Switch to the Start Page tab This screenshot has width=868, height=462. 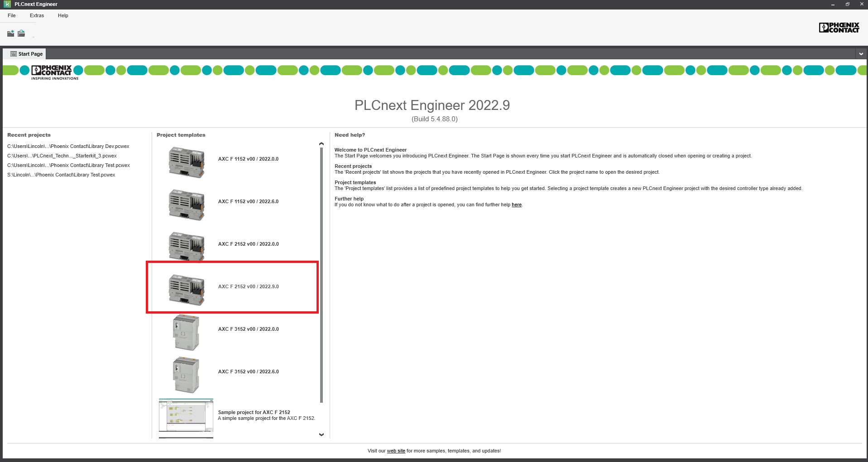point(26,54)
